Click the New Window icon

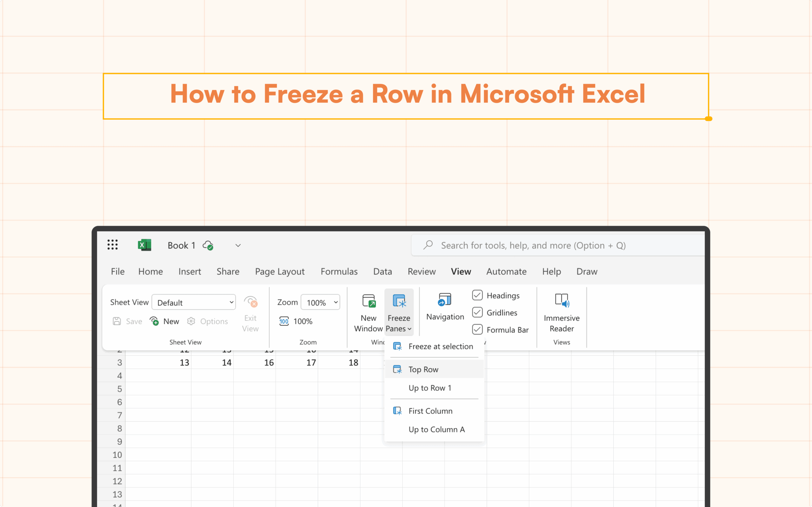pos(369,301)
